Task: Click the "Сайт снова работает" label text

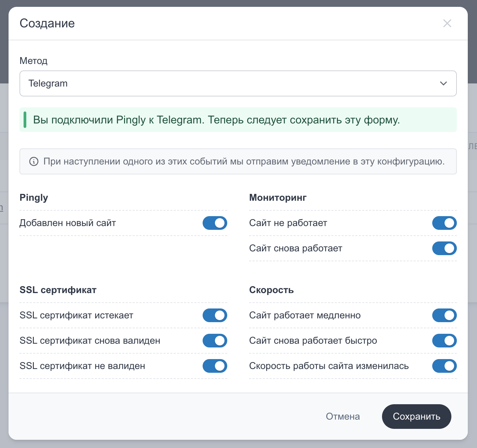Action: pos(296,248)
